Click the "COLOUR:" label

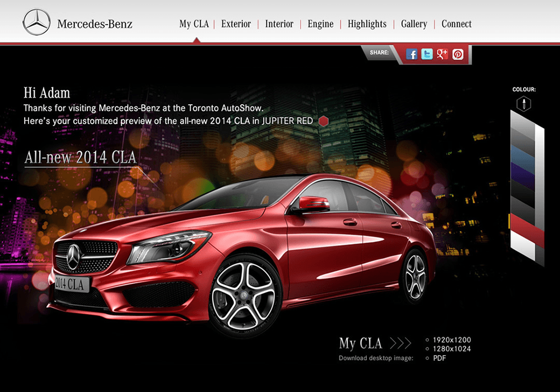click(524, 90)
